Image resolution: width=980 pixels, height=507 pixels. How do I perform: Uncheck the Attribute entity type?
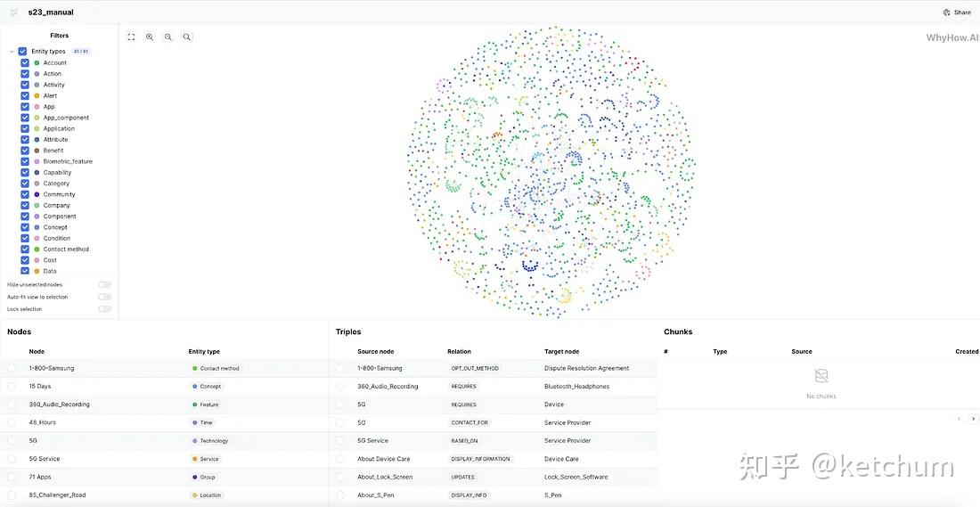(25, 139)
